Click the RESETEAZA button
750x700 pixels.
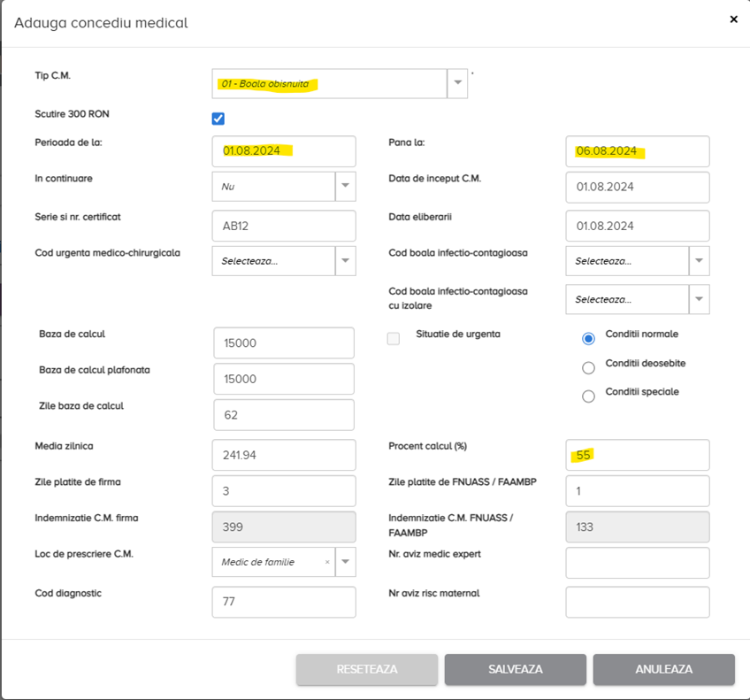tap(367, 670)
